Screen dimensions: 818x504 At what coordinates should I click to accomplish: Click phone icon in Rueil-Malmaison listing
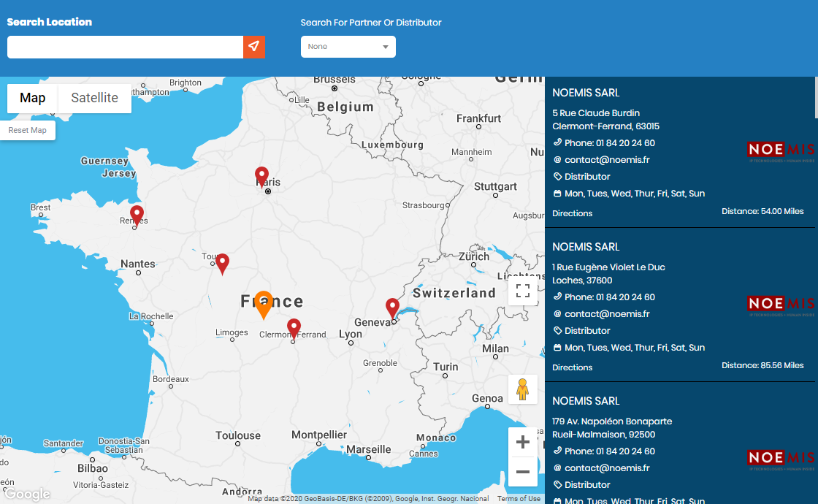coord(557,450)
